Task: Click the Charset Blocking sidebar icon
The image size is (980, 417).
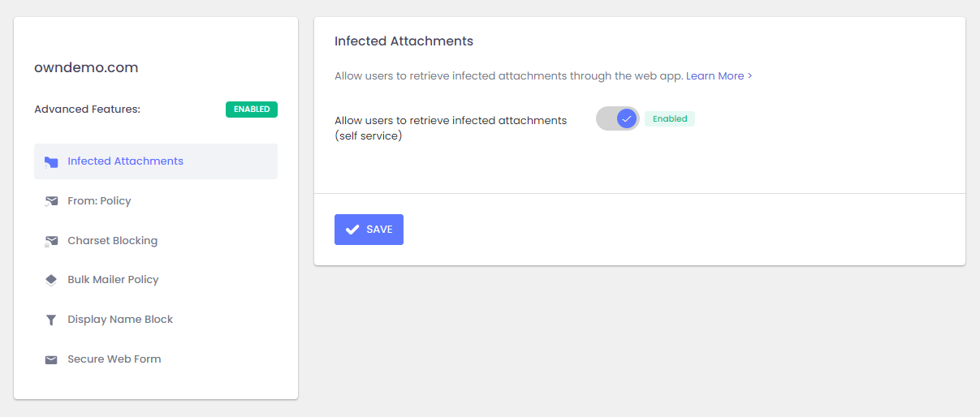Action: click(51, 241)
